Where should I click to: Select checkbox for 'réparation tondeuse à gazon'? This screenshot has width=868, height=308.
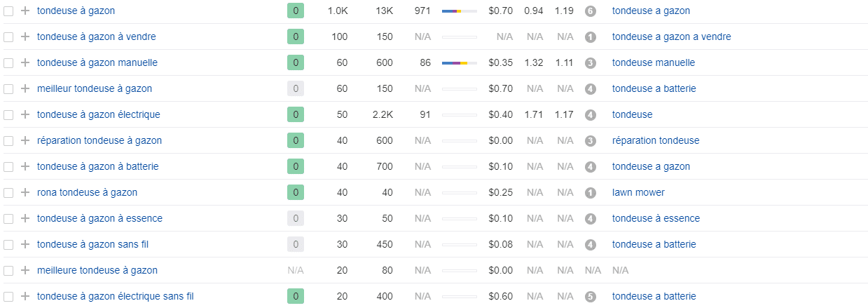tap(8, 140)
